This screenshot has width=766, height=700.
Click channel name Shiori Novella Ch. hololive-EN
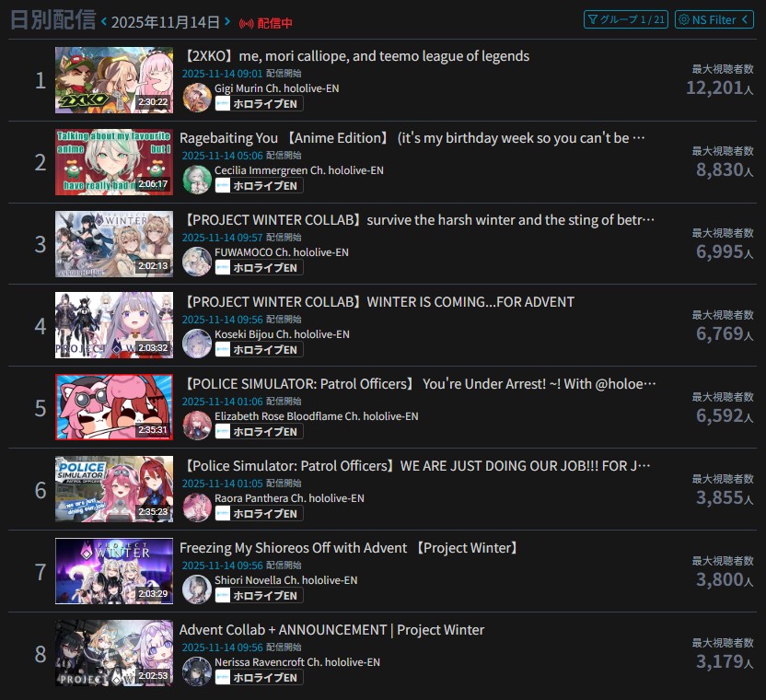[285, 580]
